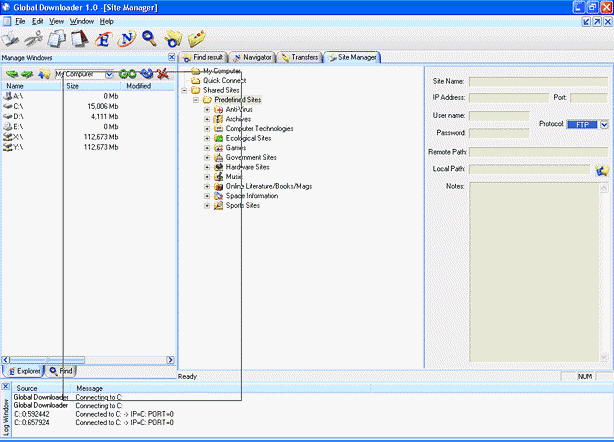The height and width of the screenshot is (442, 614).
Task: Open the My Computer location dropdown
Action: point(109,74)
